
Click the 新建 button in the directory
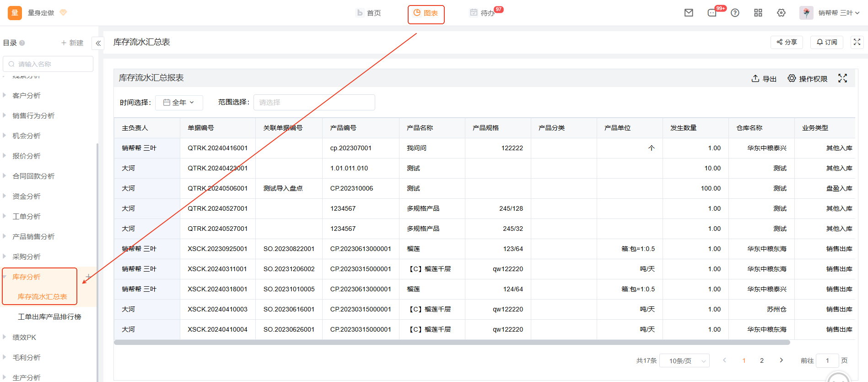tap(72, 43)
